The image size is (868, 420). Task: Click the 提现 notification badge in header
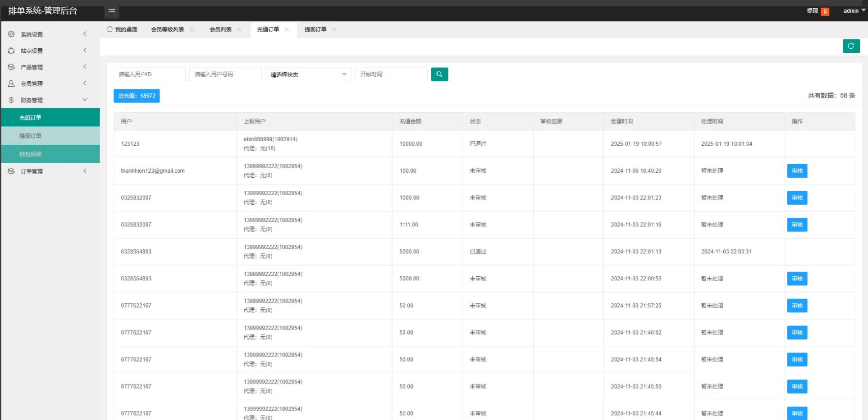pos(824,11)
